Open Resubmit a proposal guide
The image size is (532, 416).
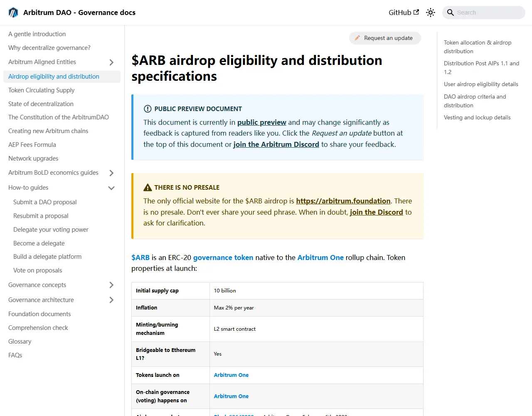(x=41, y=216)
